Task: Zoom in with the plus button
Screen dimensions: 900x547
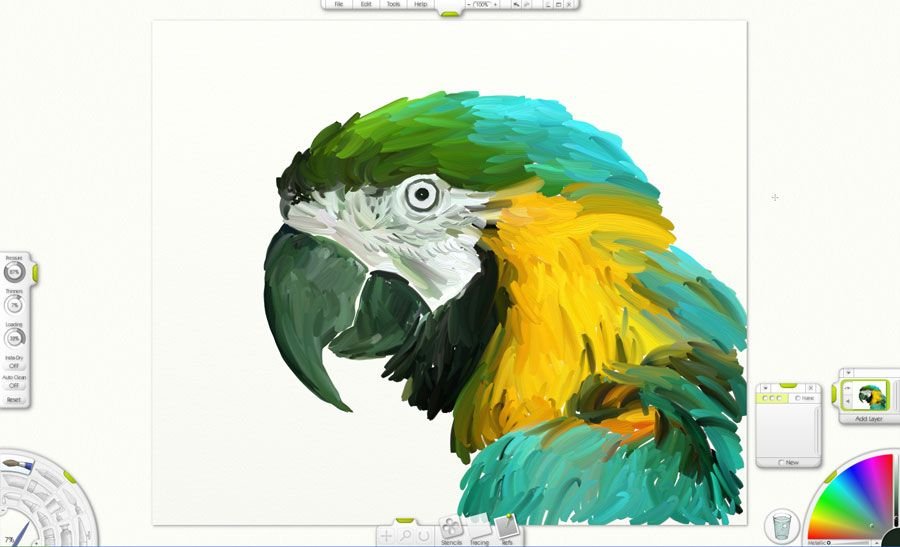Action: click(x=496, y=4)
